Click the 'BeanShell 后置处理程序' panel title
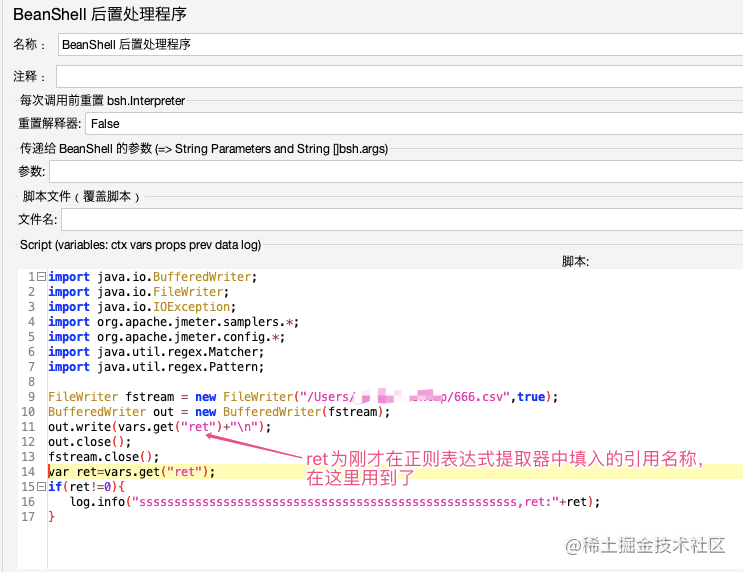The image size is (743, 572). 100,14
